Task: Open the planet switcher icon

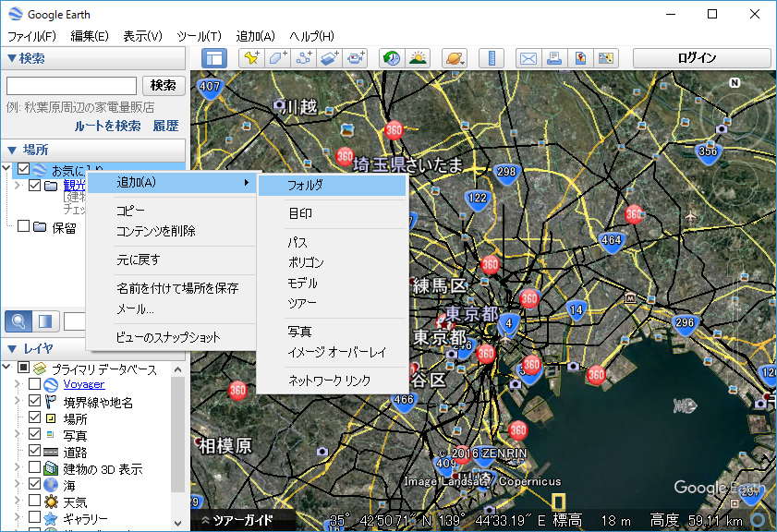Action: 455,58
